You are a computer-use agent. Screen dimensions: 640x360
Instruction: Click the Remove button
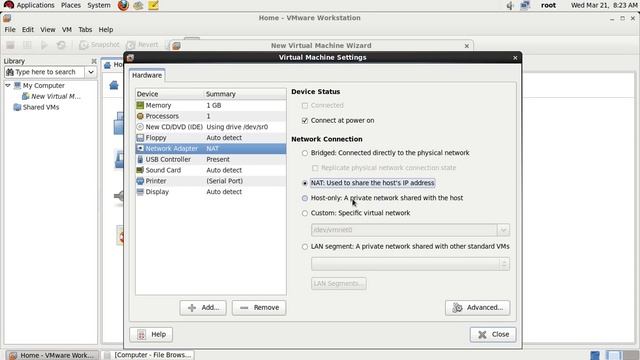coord(259,308)
